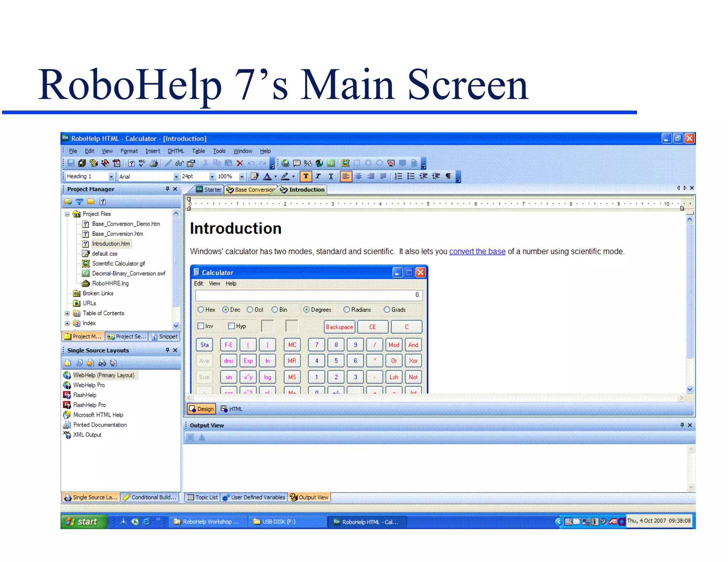Image resolution: width=728 pixels, height=562 pixels.
Task: Check the Hyp checkbox
Action: click(x=232, y=326)
